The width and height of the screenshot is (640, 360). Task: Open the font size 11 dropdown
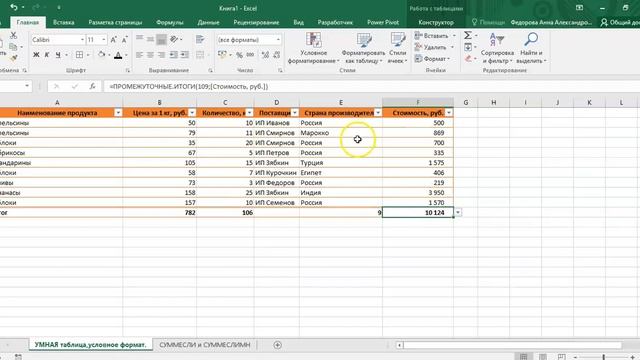tap(104, 40)
